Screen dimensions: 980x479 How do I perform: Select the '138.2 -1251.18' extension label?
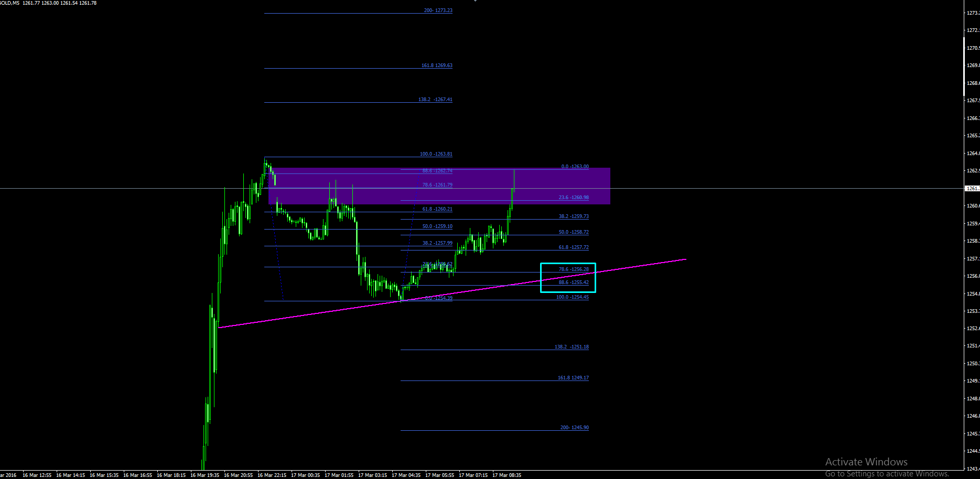pos(572,347)
